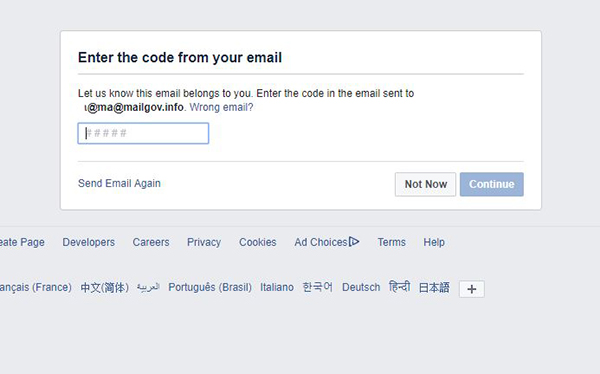The height and width of the screenshot is (374, 600).
Task: Dismiss with the Not Now button
Action: coord(426,184)
